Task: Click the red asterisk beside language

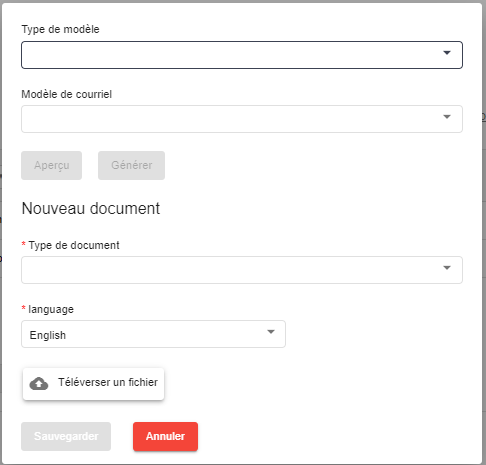Action: click(24, 308)
